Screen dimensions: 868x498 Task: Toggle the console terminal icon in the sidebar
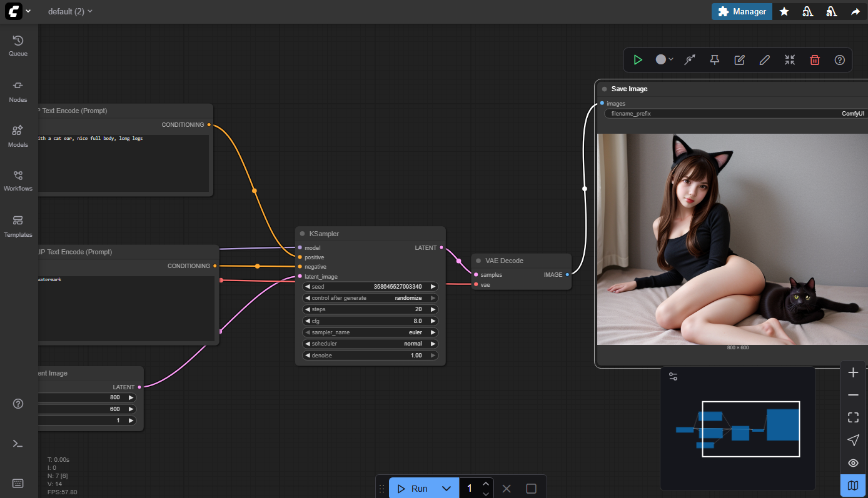pyautogui.click(x=18, y=444)
